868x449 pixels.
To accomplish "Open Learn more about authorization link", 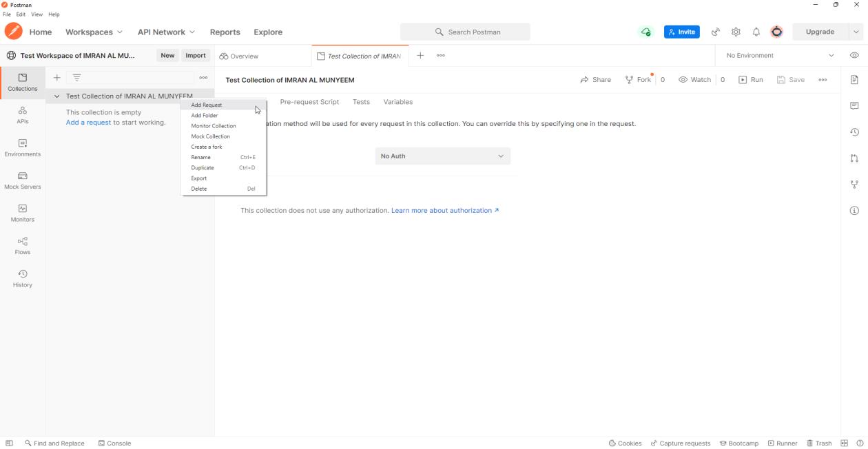I will [445, 211].
